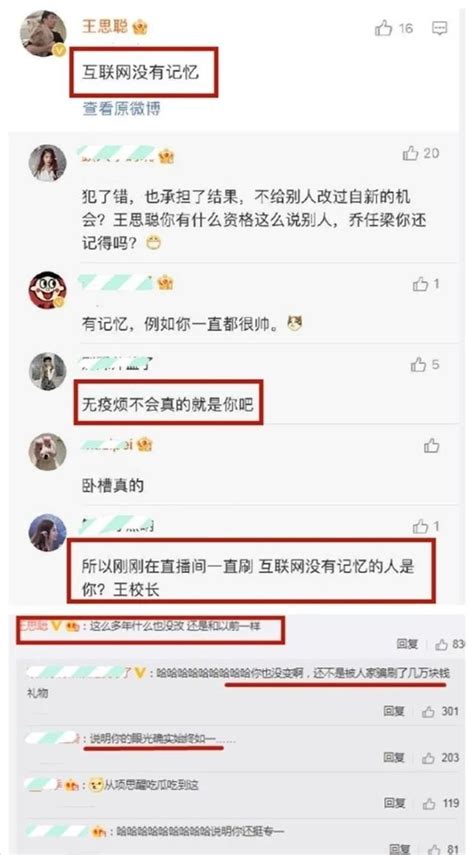Reply to the comment with 301 likes
Screen dimensions: 474x855
click(x=394, y=711)
